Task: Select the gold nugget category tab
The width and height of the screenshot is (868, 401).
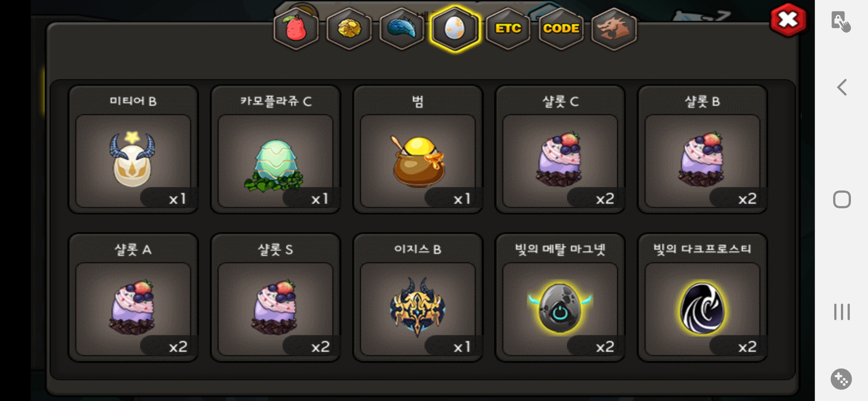Action: coord(349,28)
